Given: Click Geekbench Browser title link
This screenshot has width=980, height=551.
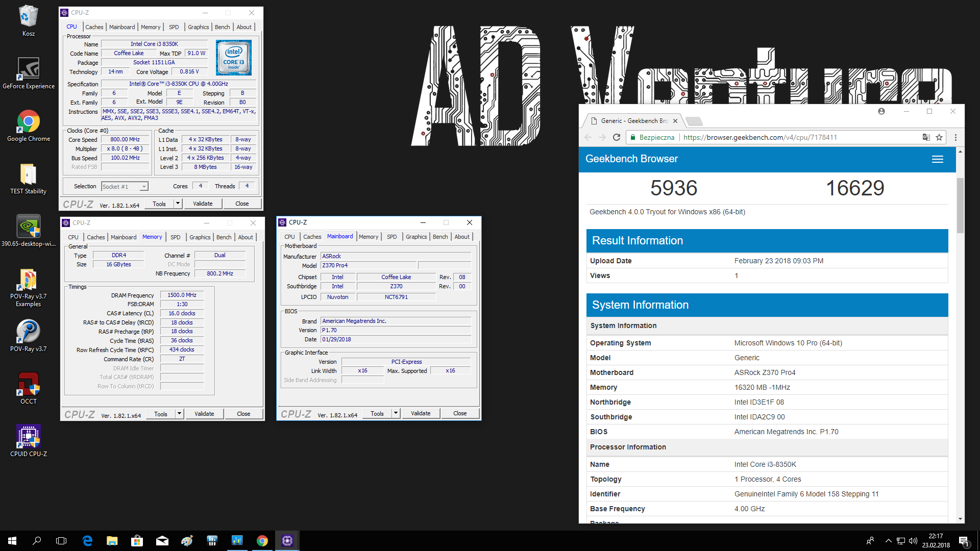Looking at the screenshot, I should coord(631,159).
